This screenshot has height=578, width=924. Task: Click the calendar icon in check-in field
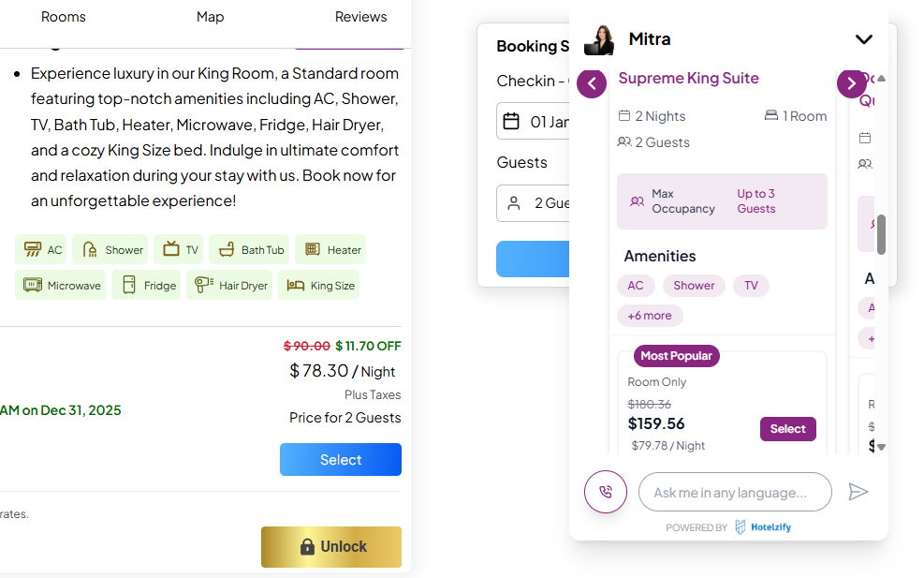[x=511, y=121]
